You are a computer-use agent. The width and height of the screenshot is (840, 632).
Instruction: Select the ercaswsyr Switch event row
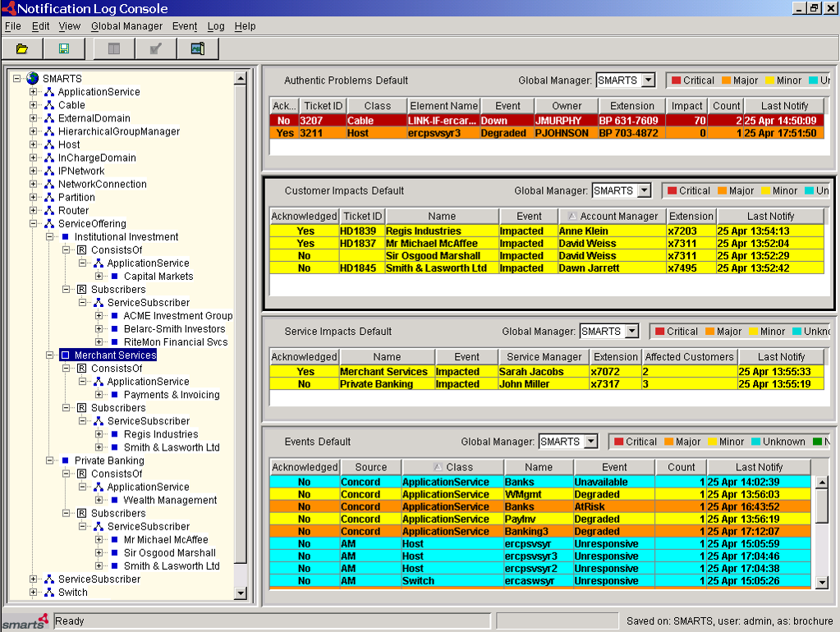pyautogui.click(x=540, y=580)
